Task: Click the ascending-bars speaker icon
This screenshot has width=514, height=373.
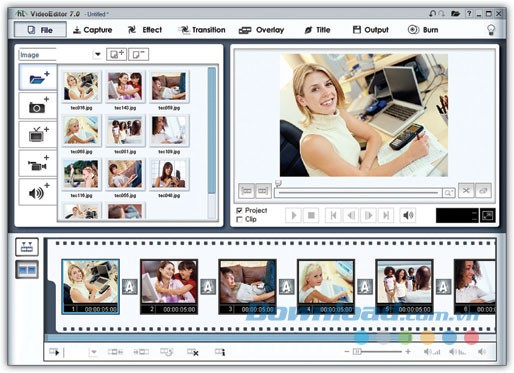Action: click(432, 352)
